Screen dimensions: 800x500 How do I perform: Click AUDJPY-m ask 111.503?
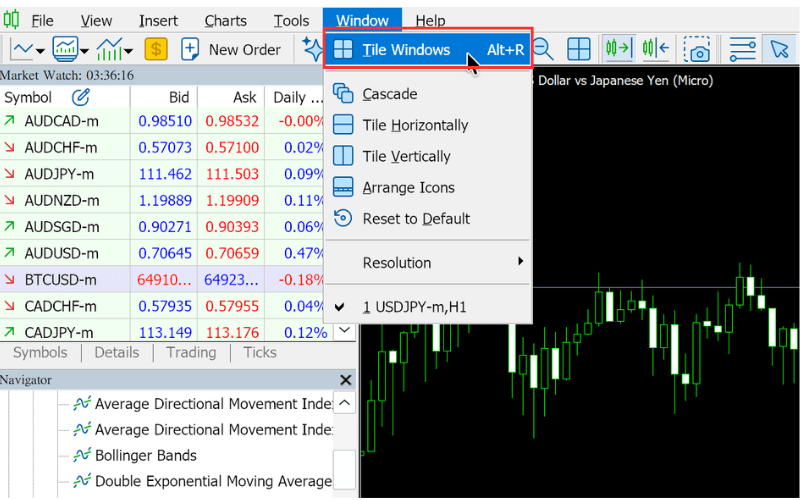click(x=232, y=174)
